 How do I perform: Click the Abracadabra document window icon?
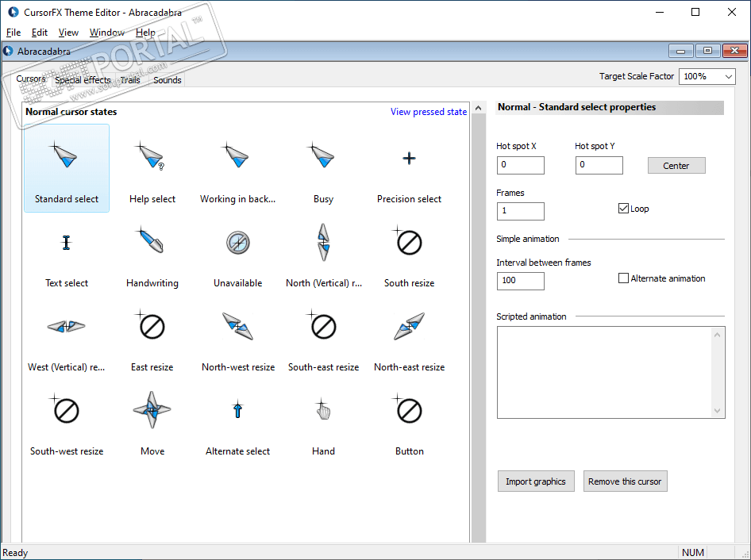[8, 51]
